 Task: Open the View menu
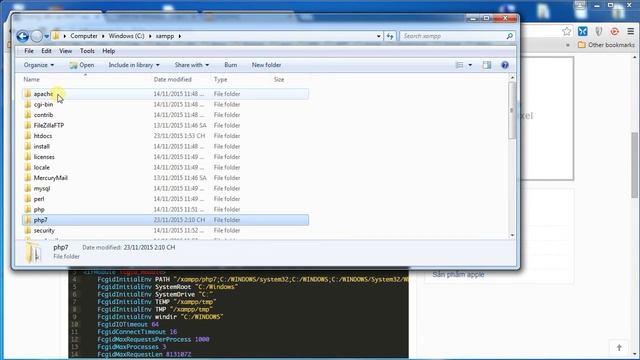coord(65,51)
